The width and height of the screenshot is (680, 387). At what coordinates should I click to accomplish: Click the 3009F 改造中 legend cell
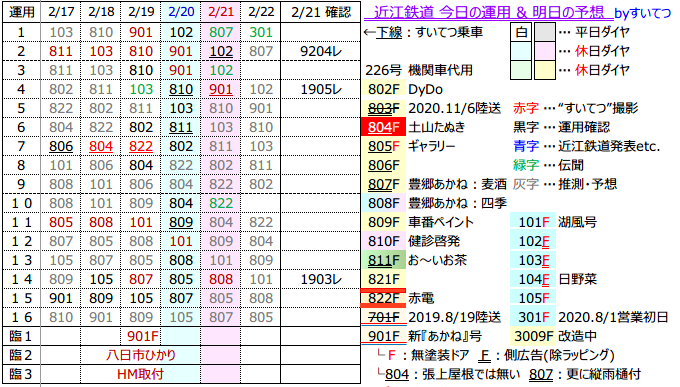(x=534, y=336)
